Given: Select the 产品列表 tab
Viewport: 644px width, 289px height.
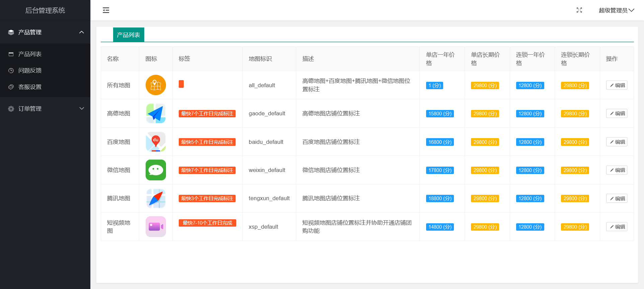Looking at the screenshot, I should [x=129, y=35].
